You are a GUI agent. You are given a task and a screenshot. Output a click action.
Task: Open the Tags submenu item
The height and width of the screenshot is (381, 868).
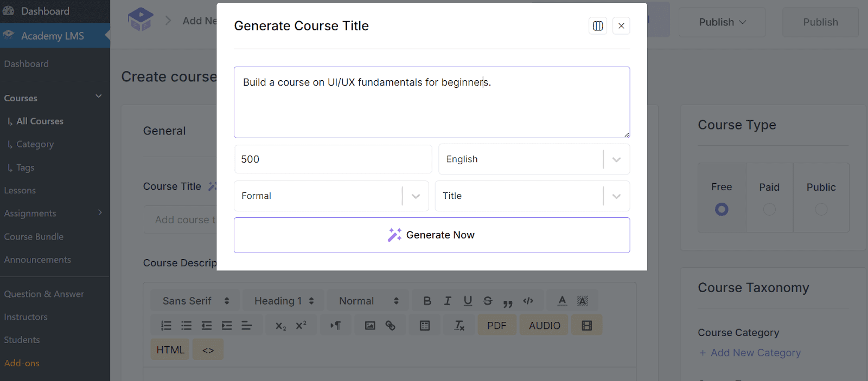click(x=25, y=167)
